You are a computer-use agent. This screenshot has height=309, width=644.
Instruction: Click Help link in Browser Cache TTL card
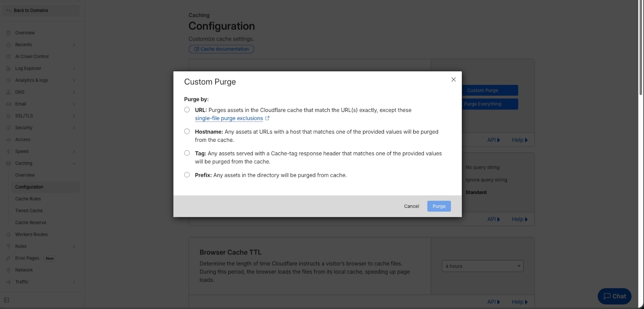click(520, 302)
